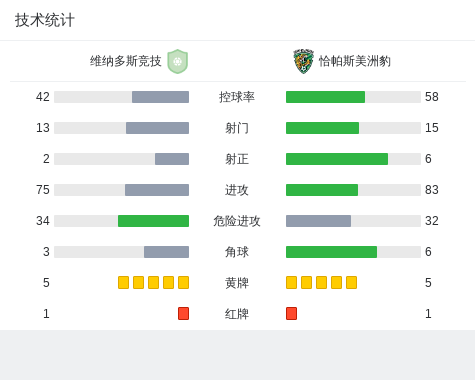Click the 维纳多斯竞技 red card icon
Viewport: 475px width, 380px height.
tap(183, 314)
